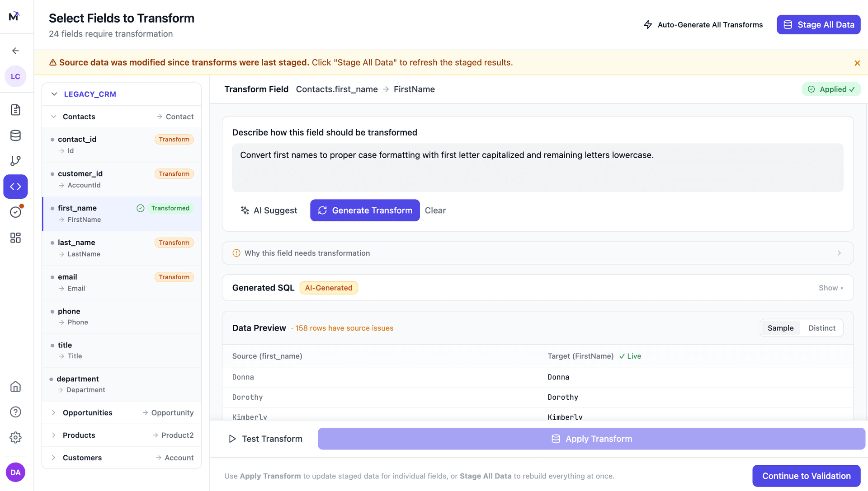Dismiss the source data modified warning banner

coord(857,63)
